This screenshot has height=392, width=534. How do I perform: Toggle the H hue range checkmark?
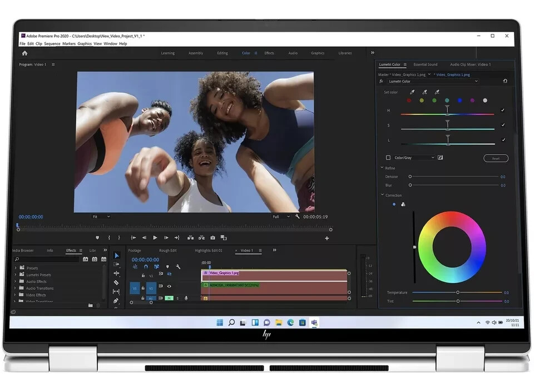pyautogui.click(x=503, y=110)
